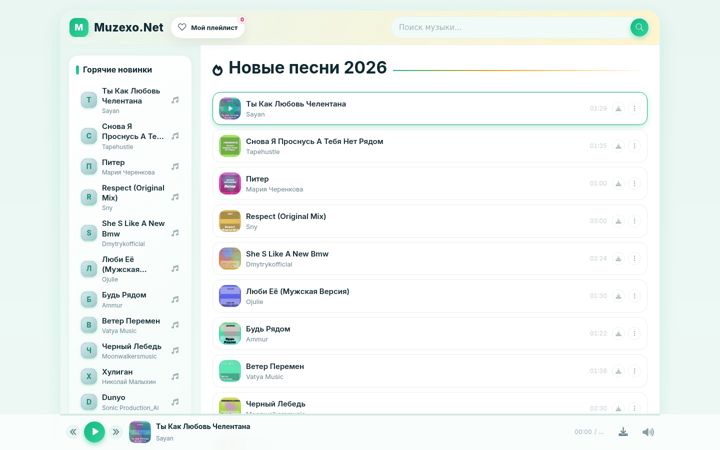Click music note icon beside sidebar Ветер Перемен

click(175, 325)
